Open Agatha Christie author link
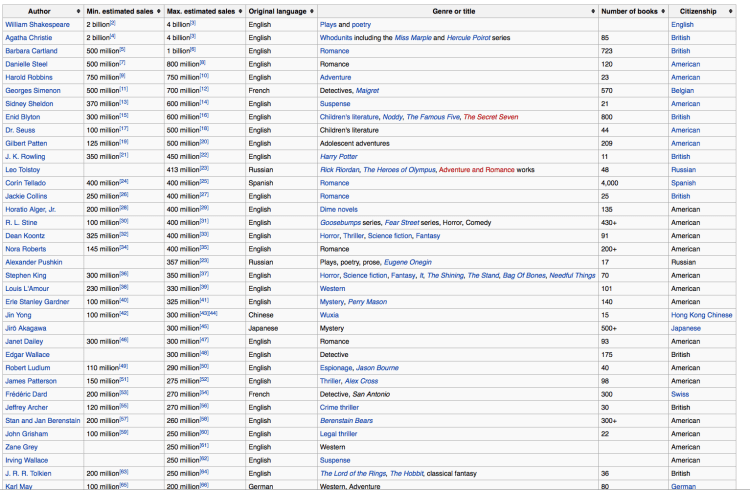Image resolution: width=750 pixels, height=490 pixels. point(29,38)
